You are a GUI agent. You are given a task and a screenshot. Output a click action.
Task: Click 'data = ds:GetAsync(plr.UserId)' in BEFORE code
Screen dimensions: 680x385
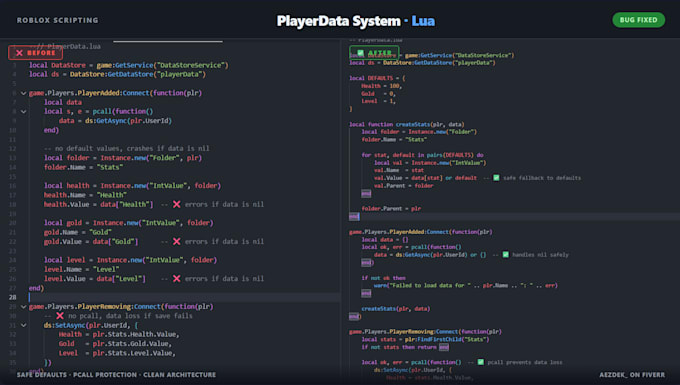115,121
